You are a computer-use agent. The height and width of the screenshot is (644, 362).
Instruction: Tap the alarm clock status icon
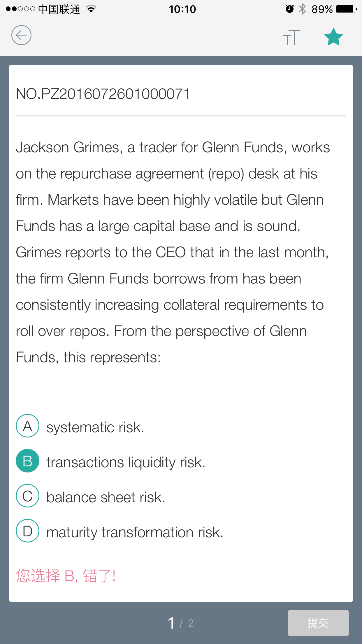pyautogui.click(x=289, y=9)
